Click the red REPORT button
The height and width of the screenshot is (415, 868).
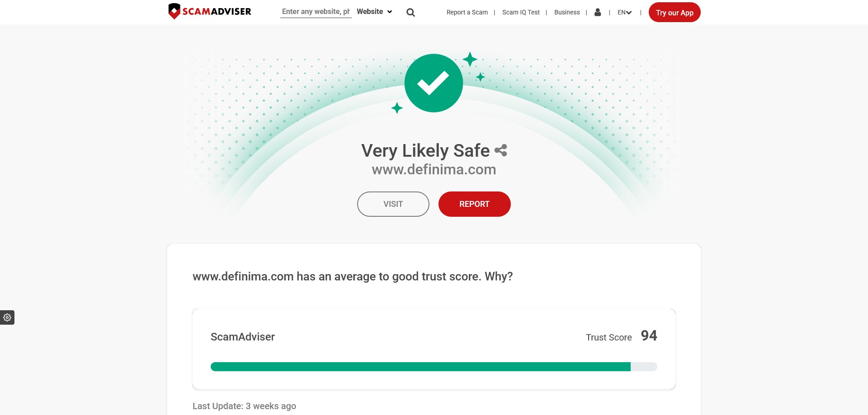coord(475,204)
